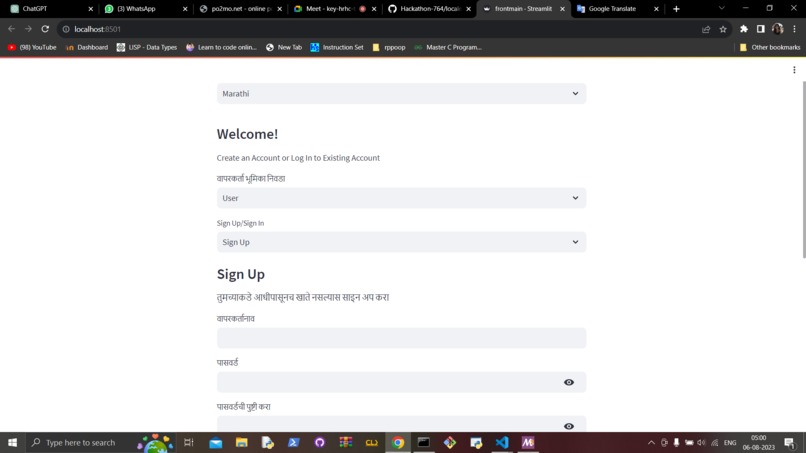
Task: Open the Learn to code online bookmark
Action: click(x=221, y=47)
